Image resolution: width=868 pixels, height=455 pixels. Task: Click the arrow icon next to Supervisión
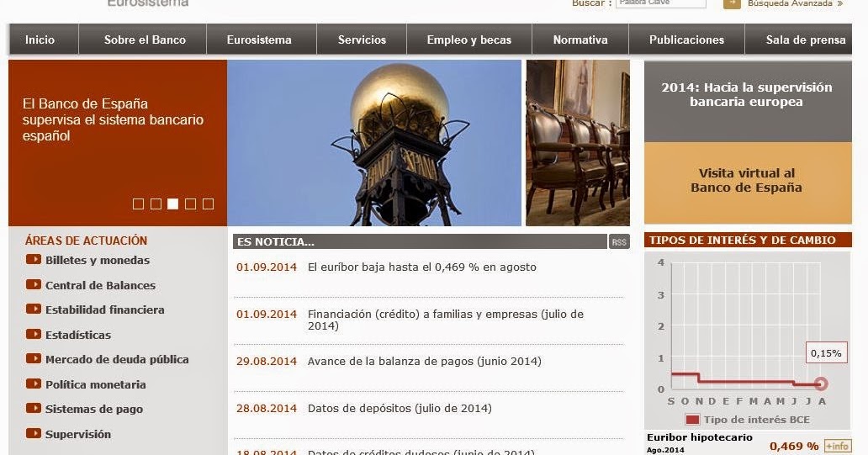(x=34, y=433)
